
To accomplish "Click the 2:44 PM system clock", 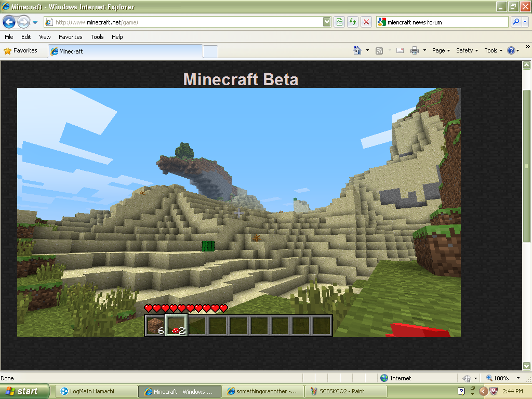I will [x=512, y=391].
